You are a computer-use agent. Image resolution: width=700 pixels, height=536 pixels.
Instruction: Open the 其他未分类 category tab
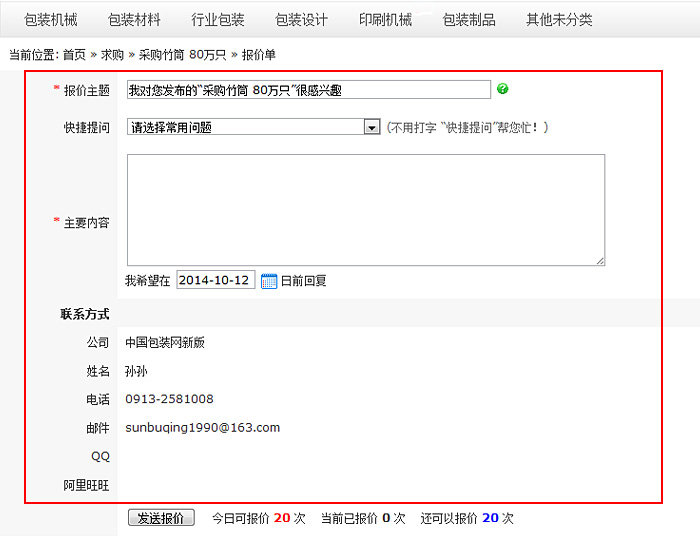[x=559, y=19]
